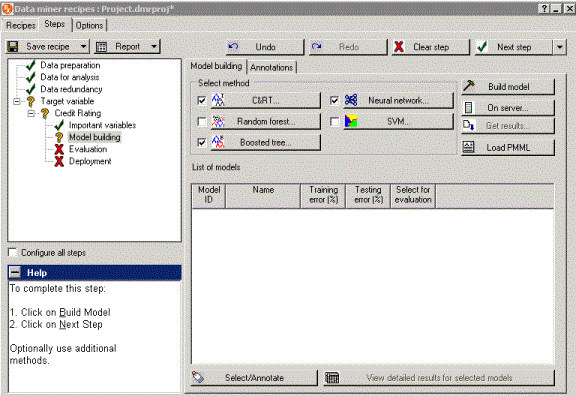Click the C&RT tree icon
This screenshot has width=576, height=396.
[x=218, y=100]
